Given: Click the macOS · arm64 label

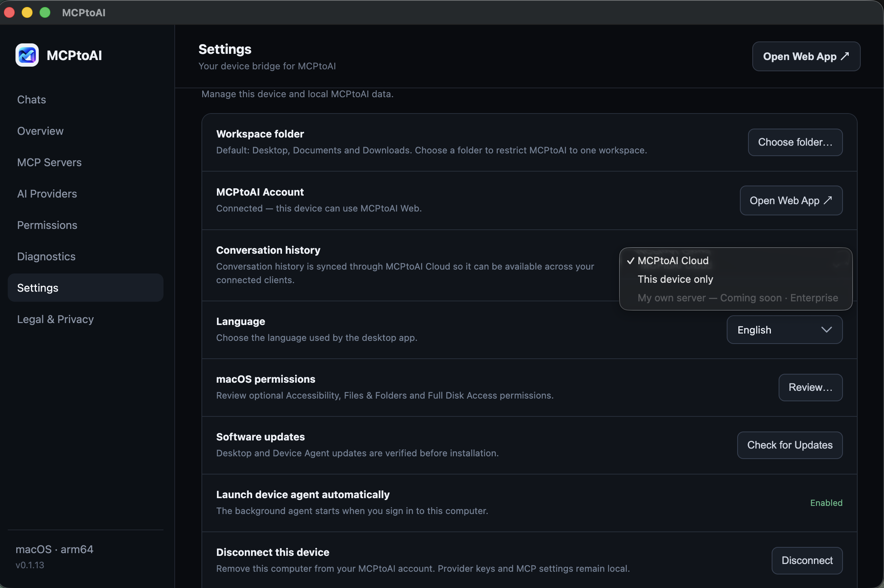Looking at the screenshot, I should 54,549.
